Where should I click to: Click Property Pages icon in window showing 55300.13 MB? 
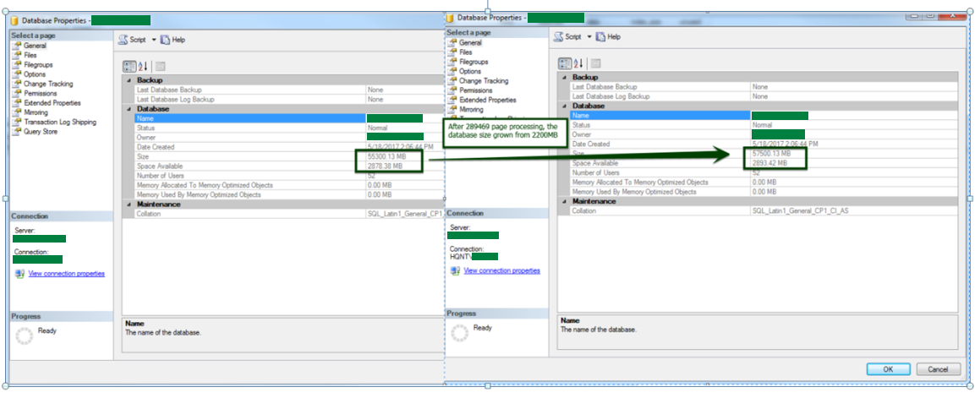(159, 66)
